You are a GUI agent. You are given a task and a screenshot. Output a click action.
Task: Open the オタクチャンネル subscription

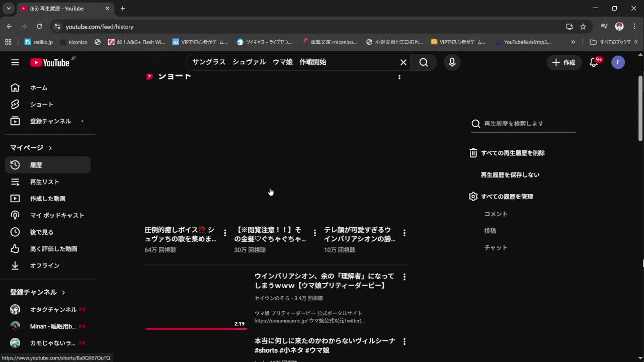48,309
